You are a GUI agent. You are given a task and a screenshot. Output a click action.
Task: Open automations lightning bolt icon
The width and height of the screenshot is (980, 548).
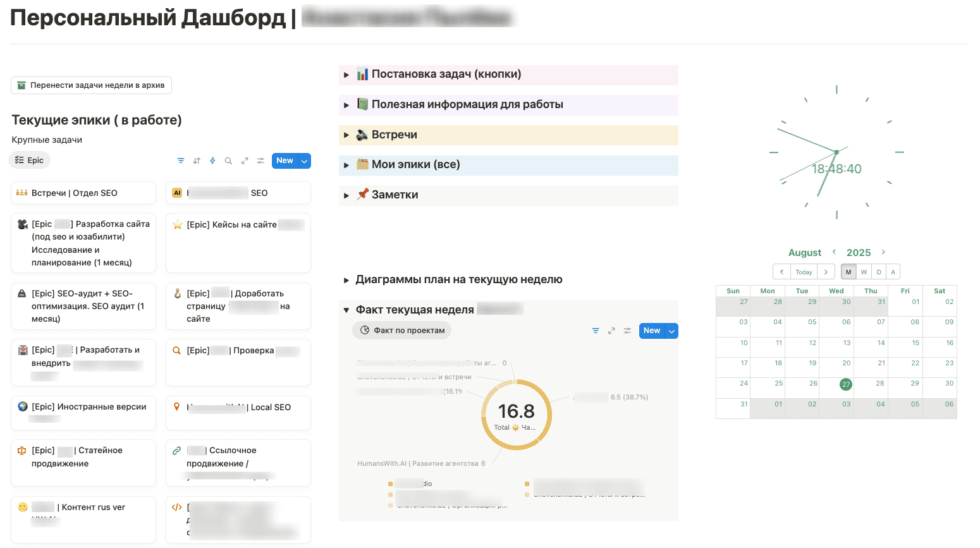pos(212,161)
